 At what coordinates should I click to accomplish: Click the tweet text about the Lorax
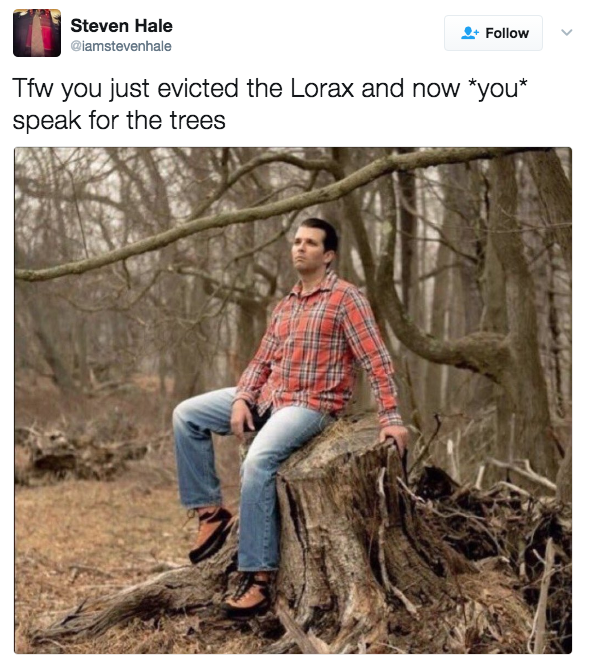pyautogui.click(x=270, y=104)
